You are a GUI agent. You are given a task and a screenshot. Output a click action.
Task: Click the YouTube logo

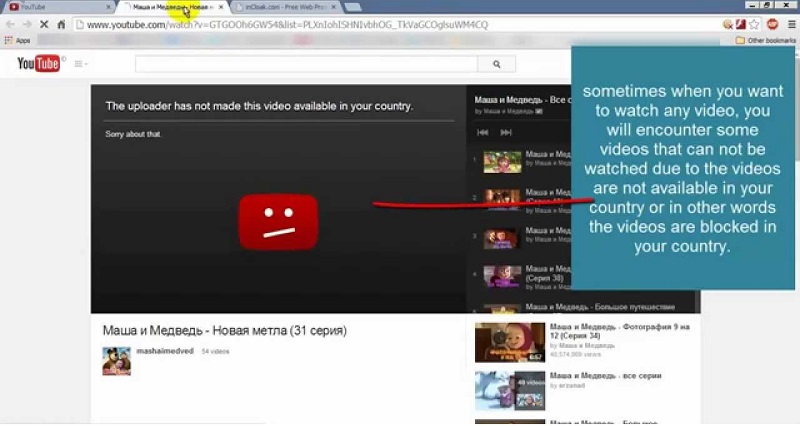39,64
